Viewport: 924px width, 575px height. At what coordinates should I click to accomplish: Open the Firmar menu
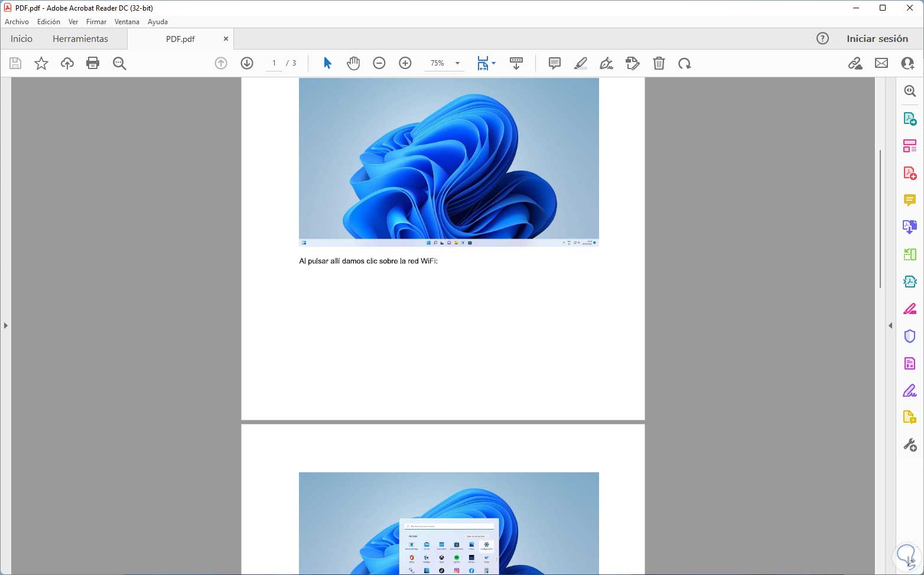click(x=96, y=22)
